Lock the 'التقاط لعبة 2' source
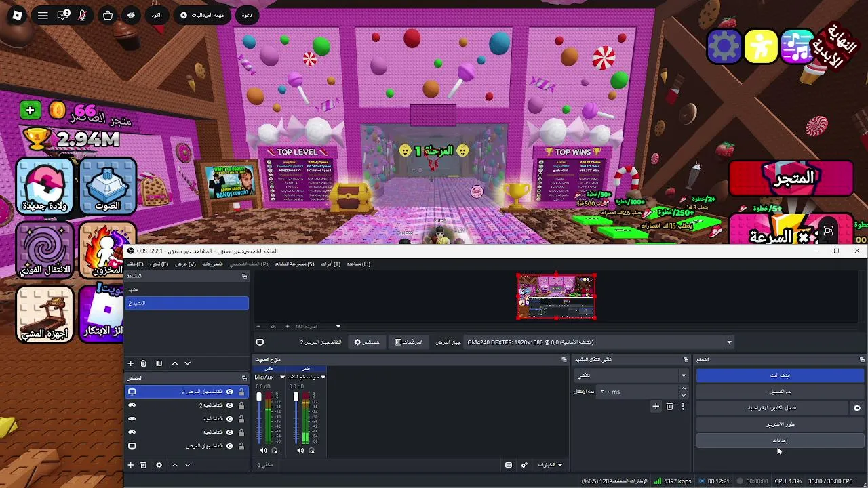The width and height of the screenshot is (868, 488). pos(241,405)
